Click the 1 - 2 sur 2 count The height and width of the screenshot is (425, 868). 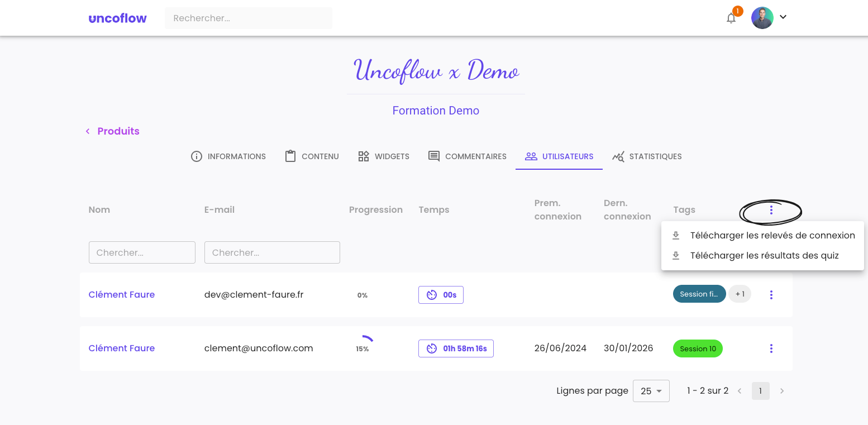708,391
